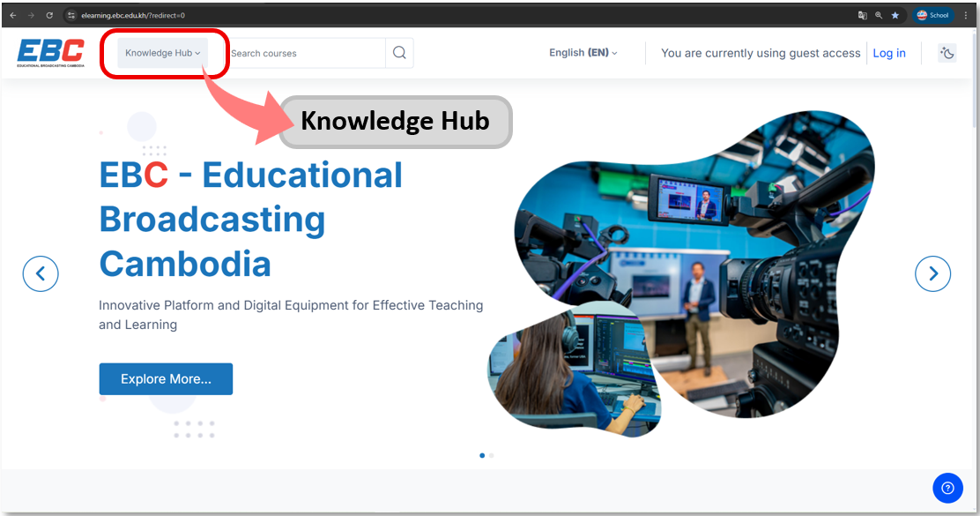Open the Knowledge Hub dropdown
Viewport: 980px width, 516px height.
click(x=163, y=53)
